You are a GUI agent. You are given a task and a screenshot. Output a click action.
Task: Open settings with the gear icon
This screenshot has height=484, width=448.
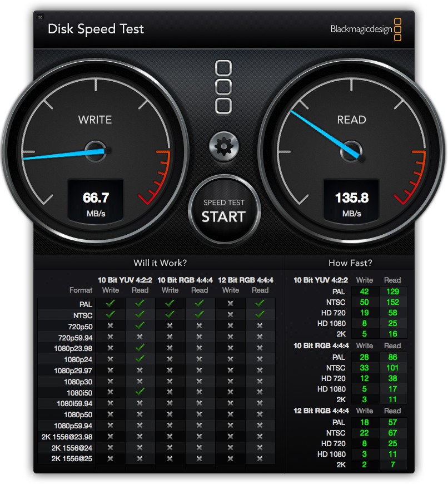[x=223, y=147]
